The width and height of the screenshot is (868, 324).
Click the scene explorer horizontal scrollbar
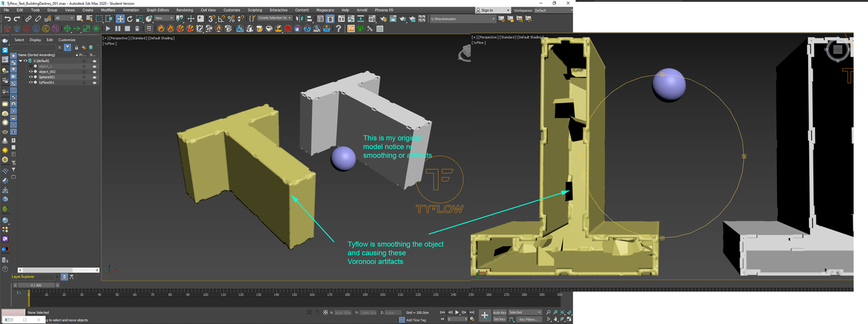pyautogui.click(x=58, y=270)
